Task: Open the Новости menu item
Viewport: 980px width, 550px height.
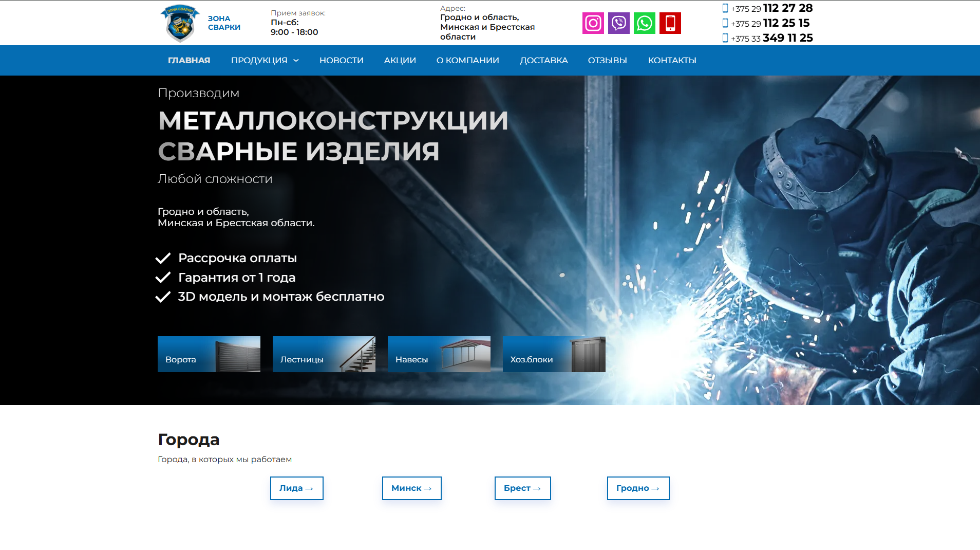Action: coord(342,61)
